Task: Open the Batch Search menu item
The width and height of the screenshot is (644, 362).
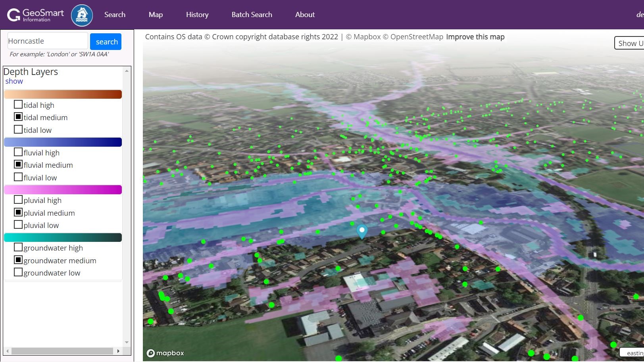Action: point(252,15)
